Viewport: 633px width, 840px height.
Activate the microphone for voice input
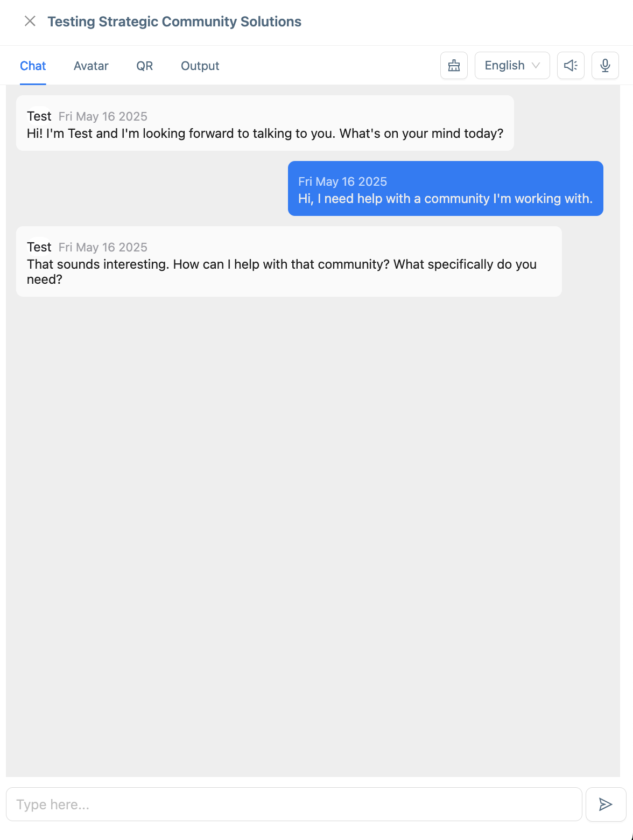pos(604,65)
